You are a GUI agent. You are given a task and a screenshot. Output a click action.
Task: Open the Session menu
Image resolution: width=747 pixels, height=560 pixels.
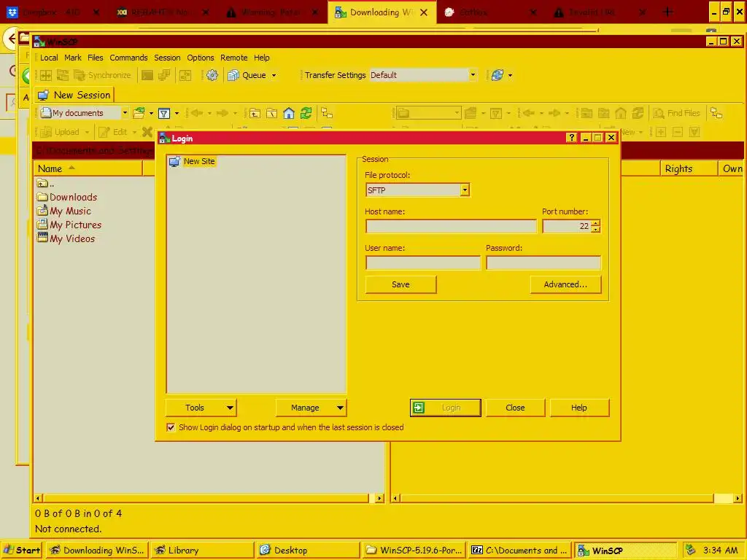tap(167, 58)
